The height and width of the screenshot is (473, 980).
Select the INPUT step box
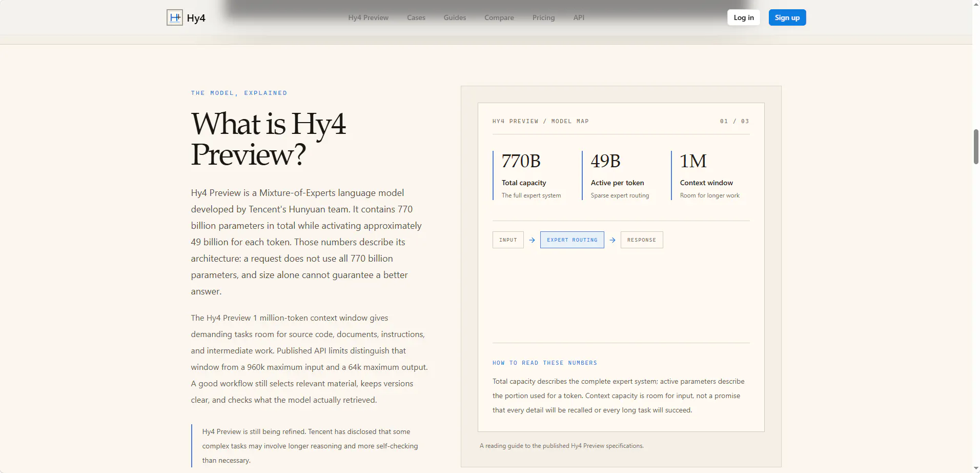tap(508, 240)
